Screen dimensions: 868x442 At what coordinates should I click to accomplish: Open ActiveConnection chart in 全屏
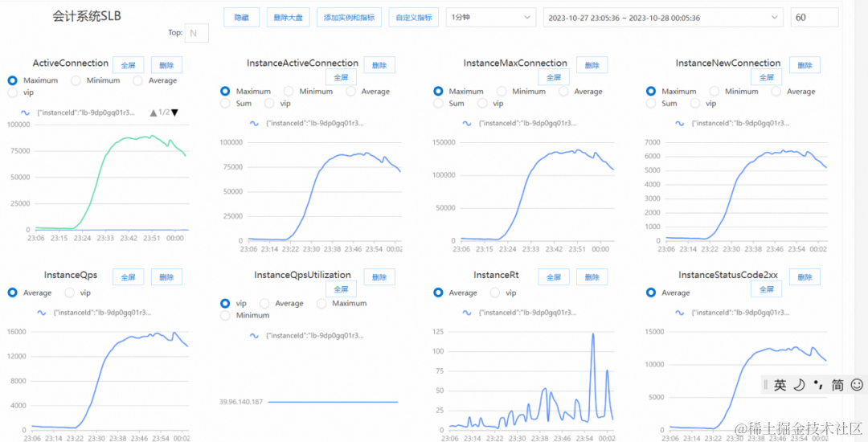(128, 65)
